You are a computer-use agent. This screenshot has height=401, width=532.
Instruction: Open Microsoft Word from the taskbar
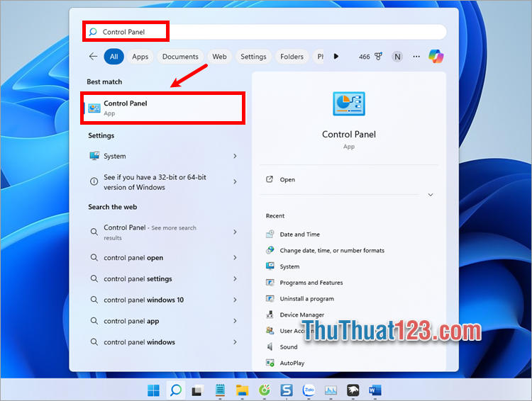[375, 390]
